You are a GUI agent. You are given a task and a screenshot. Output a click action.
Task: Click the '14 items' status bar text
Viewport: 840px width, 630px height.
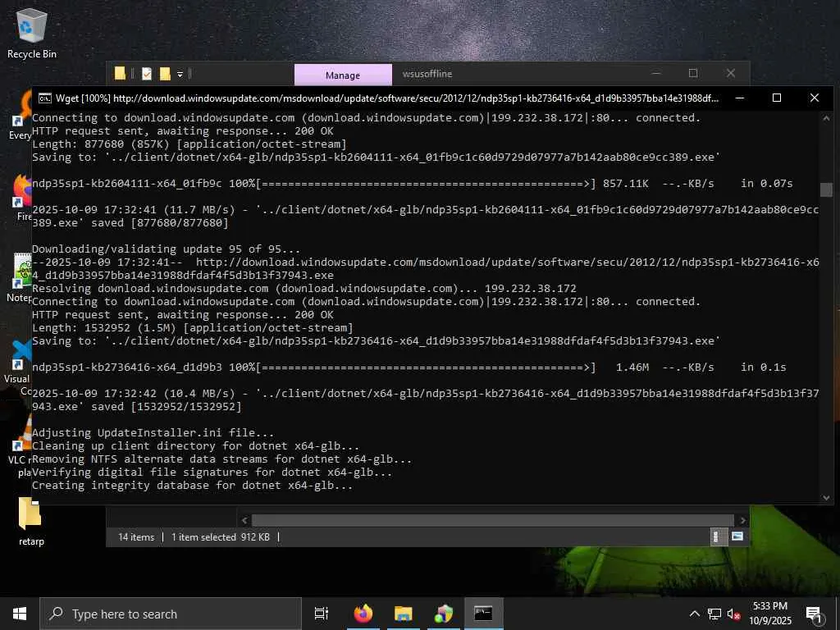(136, 536)
